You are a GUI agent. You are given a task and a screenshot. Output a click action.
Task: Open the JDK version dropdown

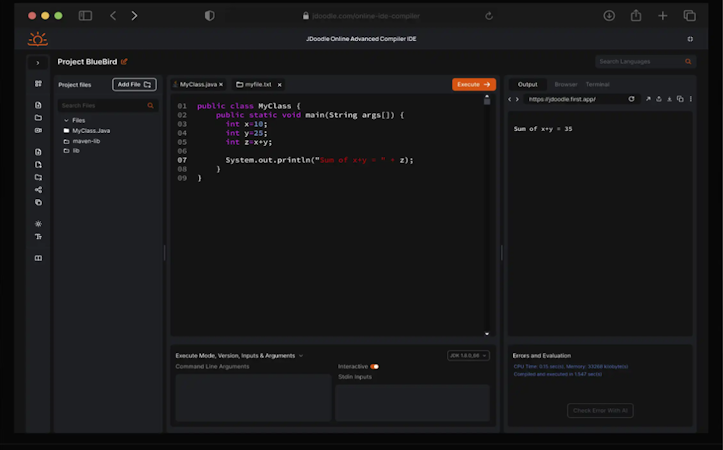coord(468,355)
